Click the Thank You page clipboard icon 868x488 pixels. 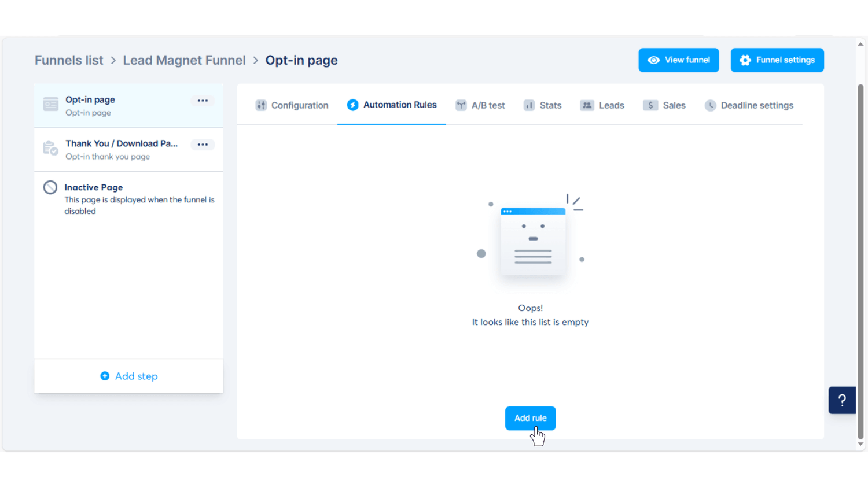tap(51, 148)
